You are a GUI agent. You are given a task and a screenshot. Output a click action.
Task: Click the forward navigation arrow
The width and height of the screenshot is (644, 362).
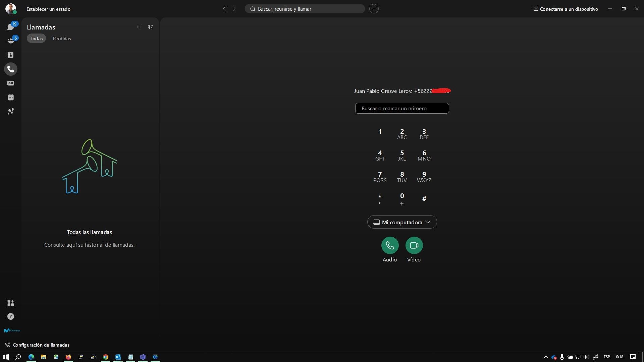(x=234, y=9)
